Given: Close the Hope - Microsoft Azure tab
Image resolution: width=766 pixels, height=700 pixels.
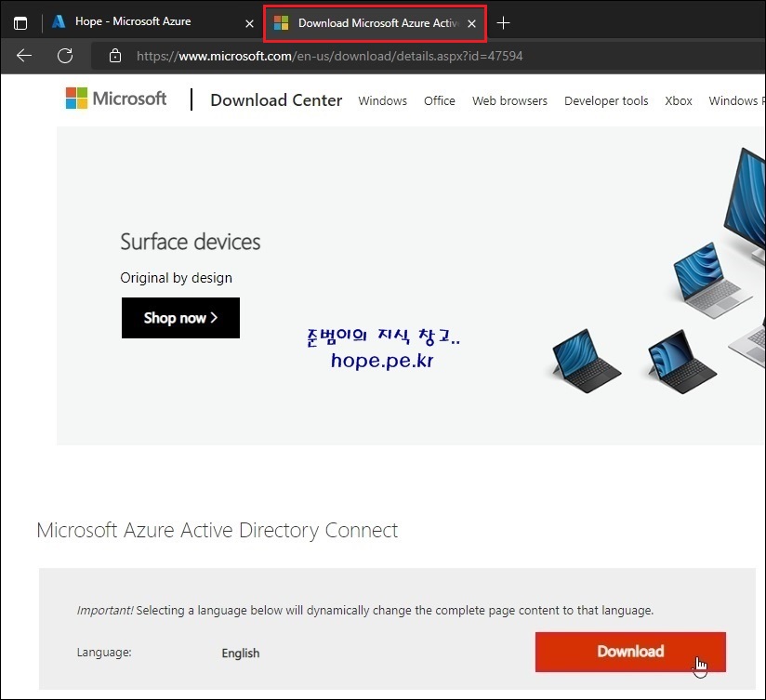Looking at the screenshot, I should pyautogui.click(x=249, y=23).
